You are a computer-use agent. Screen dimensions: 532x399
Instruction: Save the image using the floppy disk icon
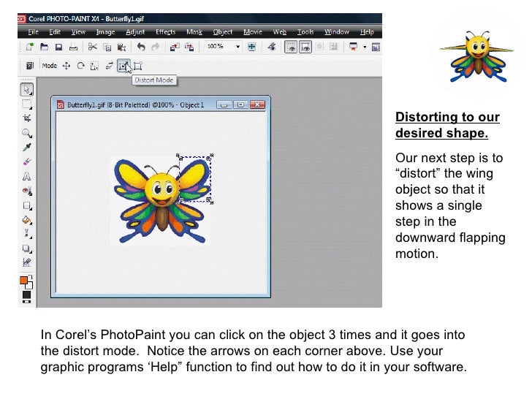pos(58,47)
